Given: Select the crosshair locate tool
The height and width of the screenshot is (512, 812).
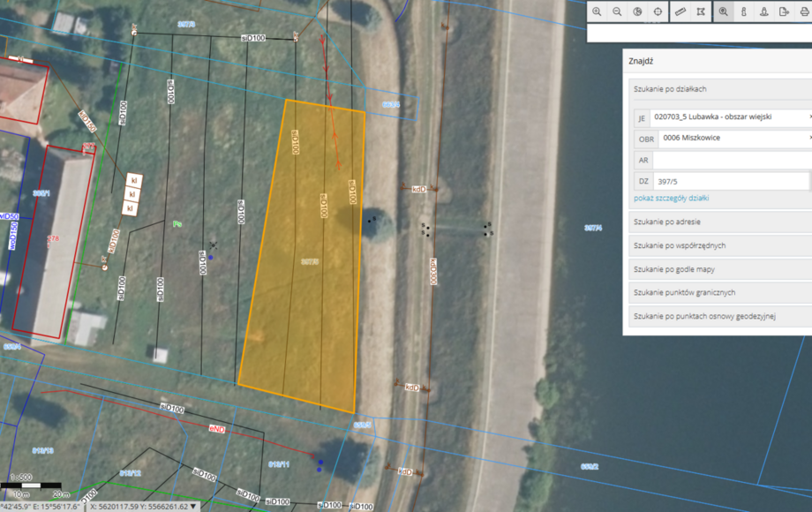Looking at the screenshot, I should coord(658,11).
